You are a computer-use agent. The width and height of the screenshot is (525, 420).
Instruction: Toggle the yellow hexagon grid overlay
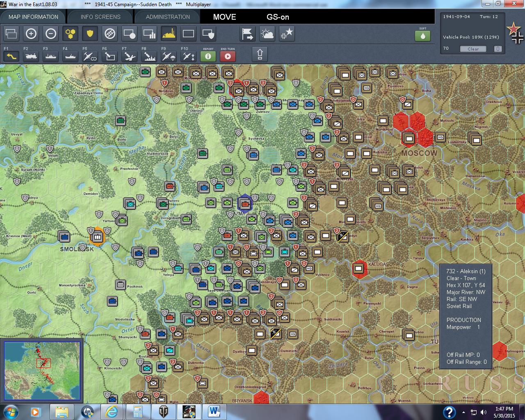click(71, 34)
